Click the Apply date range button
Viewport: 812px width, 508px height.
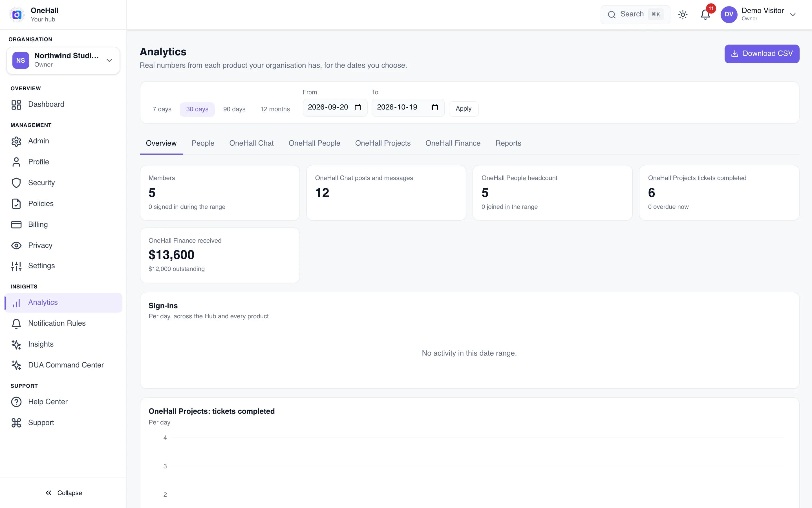click(464, 109)
